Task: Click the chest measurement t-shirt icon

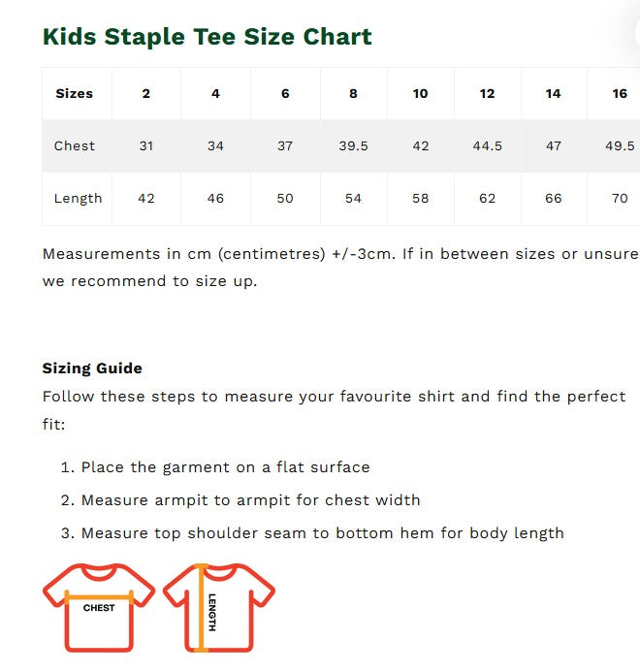Action: [98, 607]
